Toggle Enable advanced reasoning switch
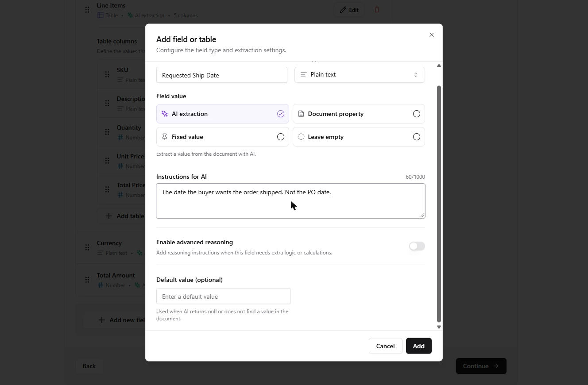The height and width of the screenshot is (385, 588). (417, 246)
